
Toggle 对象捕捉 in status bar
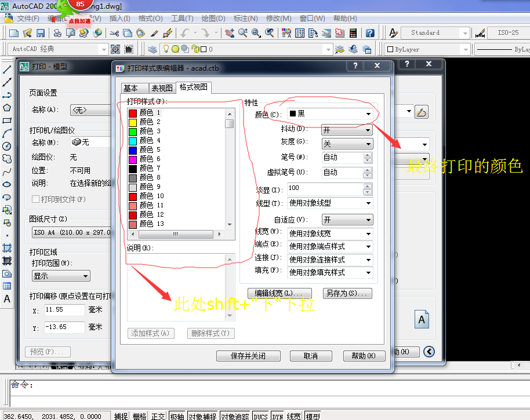tap(202, 416)
